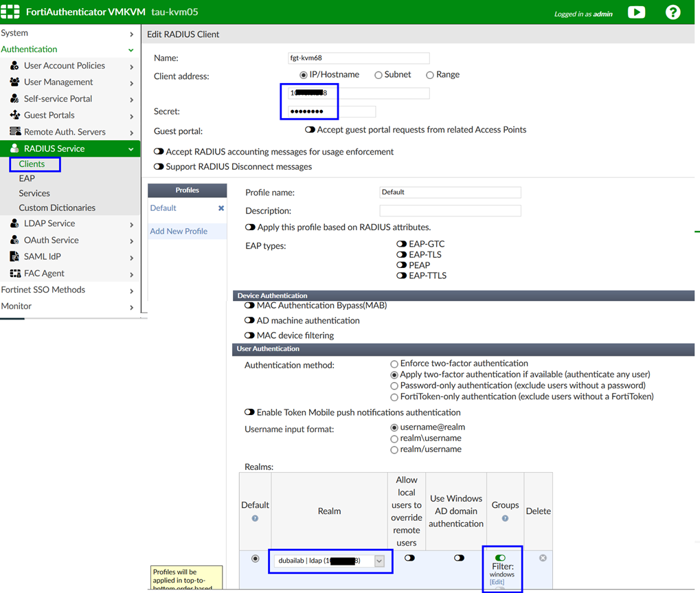This screenshot has height=593, width=700.
Task: Click the User Management people icon
Action: pyautogui.click(x=14, y=82)
